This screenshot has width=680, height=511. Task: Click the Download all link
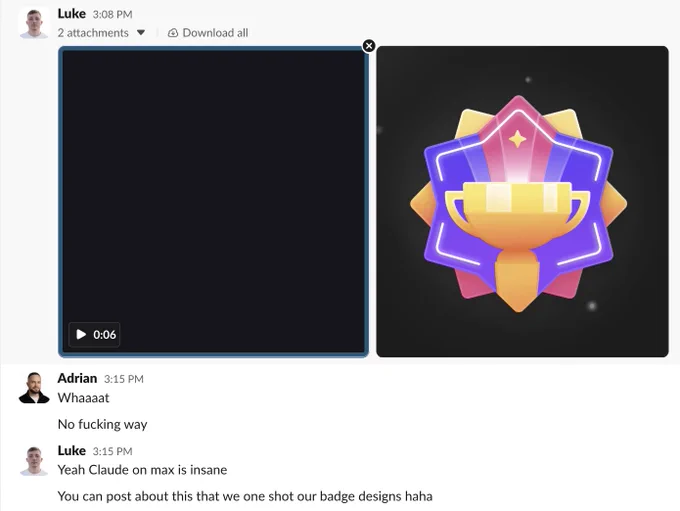click(x=215, y=33)
